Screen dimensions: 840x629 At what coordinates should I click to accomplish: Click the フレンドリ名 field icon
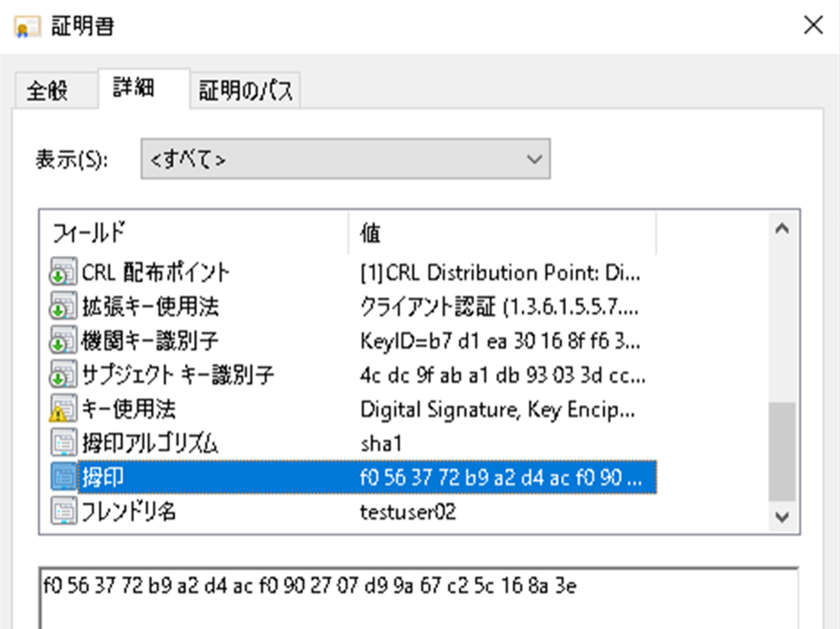point(62,512)
